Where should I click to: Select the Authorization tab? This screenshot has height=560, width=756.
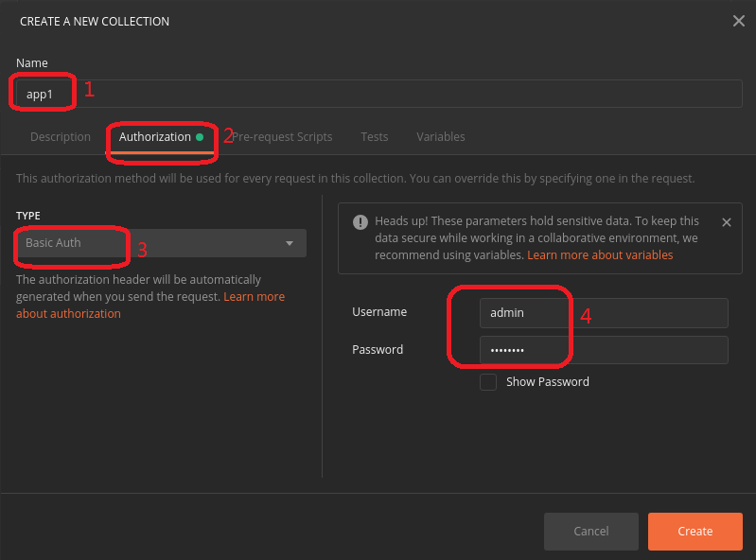tap(155, 137)
